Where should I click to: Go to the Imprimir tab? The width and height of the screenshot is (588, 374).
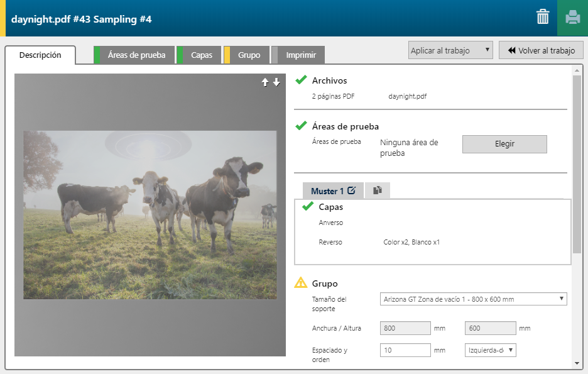pyautogui.click(x=300, y=55)
